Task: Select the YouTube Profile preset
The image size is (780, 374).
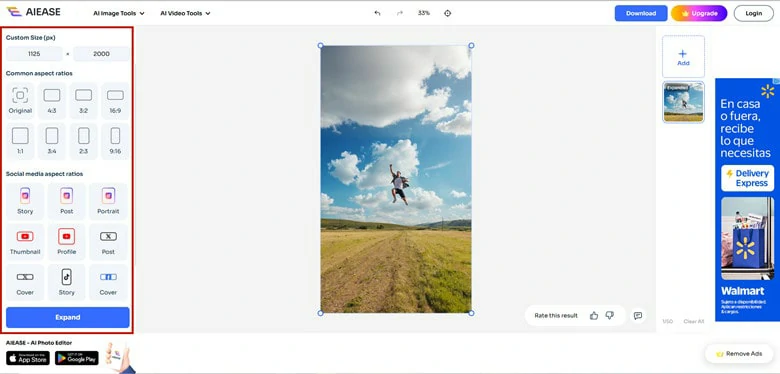Action: click(x=67, y=242)
